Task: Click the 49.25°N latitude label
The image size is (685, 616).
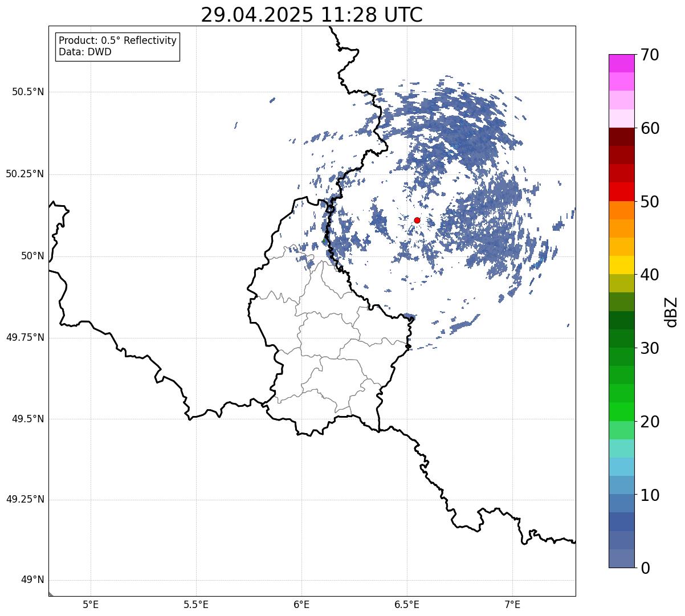Action: coord(25,499)
